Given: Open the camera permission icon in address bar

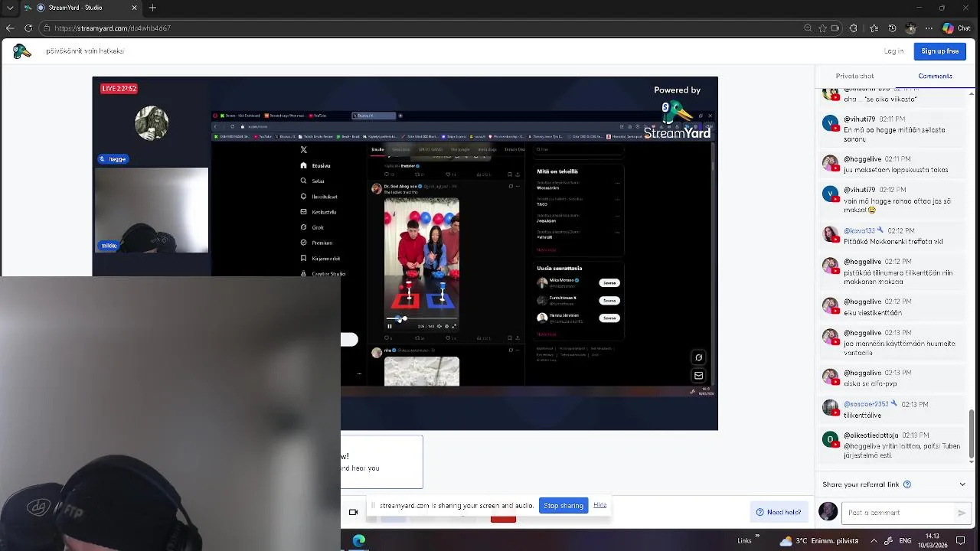Looking at the screenshot, I should pos(835,28).
